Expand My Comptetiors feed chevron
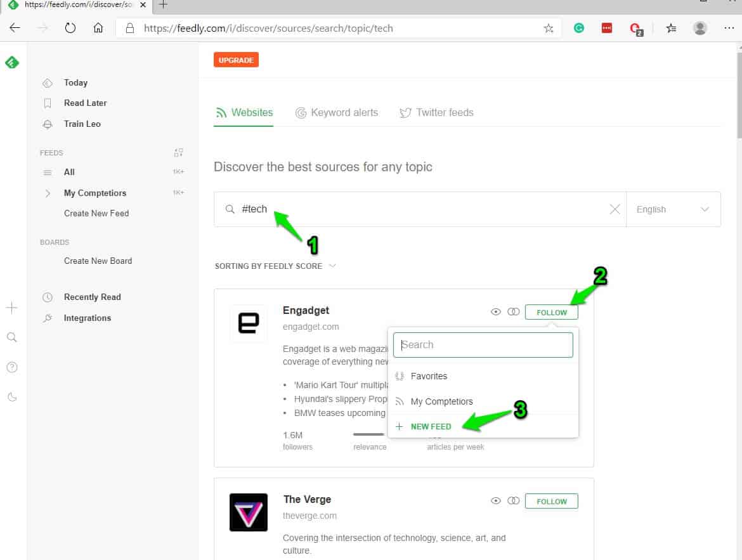The image size is (742, 560). click(48, 193)
